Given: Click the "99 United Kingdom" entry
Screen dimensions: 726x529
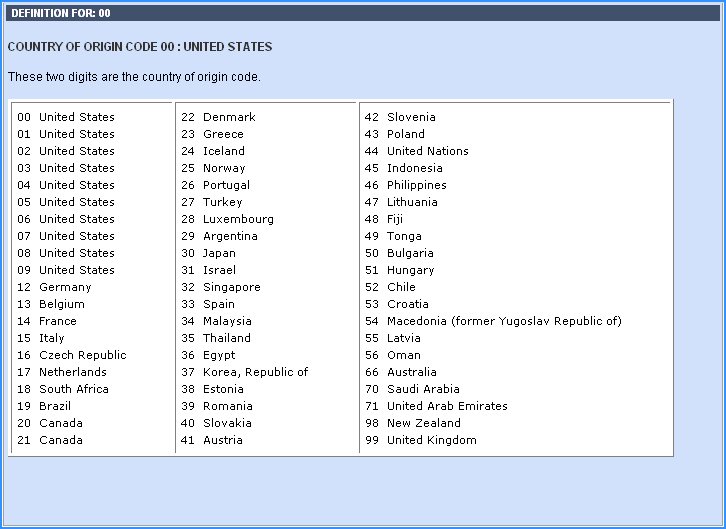Looking at the screenshot, I should coord(421,440).
